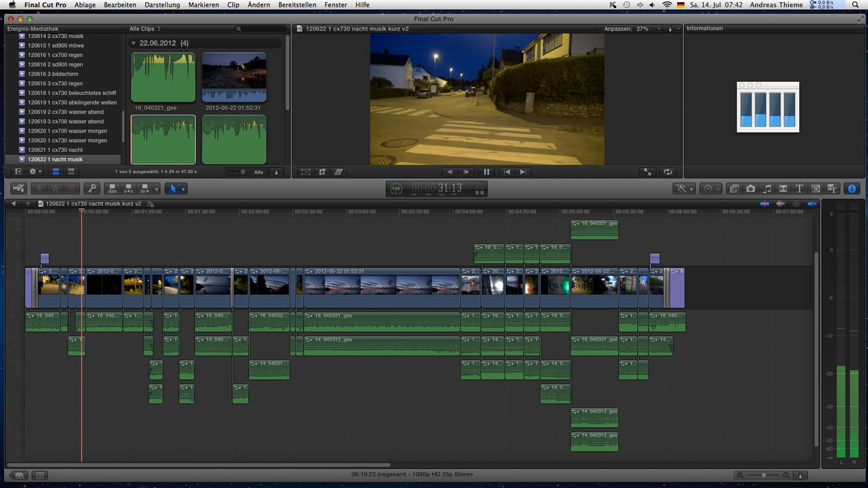868x488 pixels.
Task: Click the 16_040321_ges audio clip thumbnail
Action: (163, 77)
